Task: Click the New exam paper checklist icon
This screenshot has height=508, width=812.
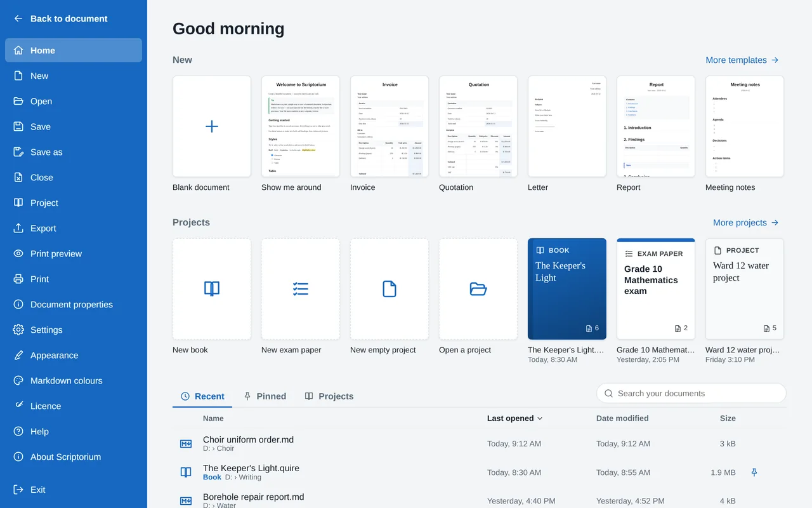Action: [301, 289]
